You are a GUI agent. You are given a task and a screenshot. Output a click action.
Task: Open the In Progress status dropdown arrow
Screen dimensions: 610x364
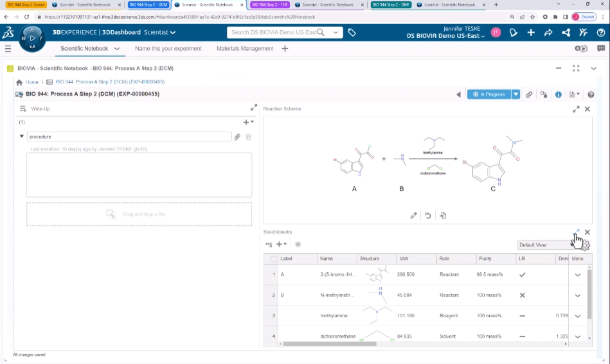click(516, 94)
